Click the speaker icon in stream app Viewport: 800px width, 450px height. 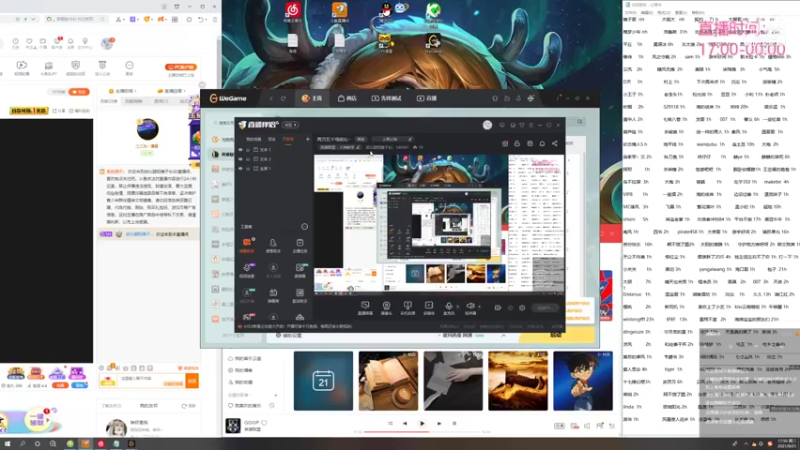(x=470, y=307)
